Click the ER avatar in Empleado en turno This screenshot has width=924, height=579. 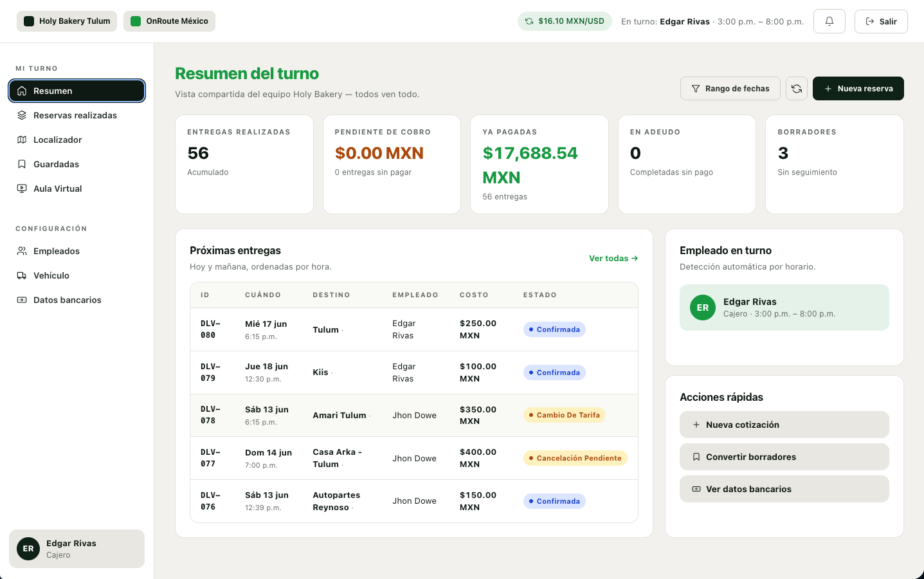(x=703, y=308)
